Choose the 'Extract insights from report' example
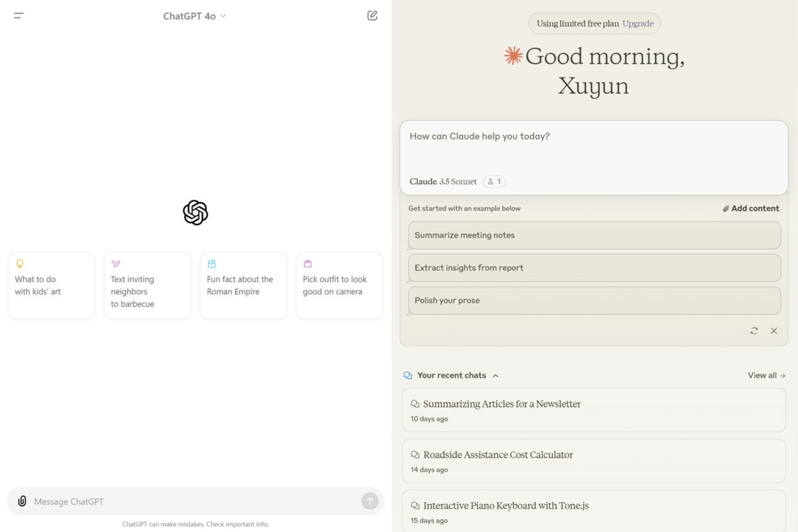This screenshot has height=532, width=798. click(x=594, y=268)
